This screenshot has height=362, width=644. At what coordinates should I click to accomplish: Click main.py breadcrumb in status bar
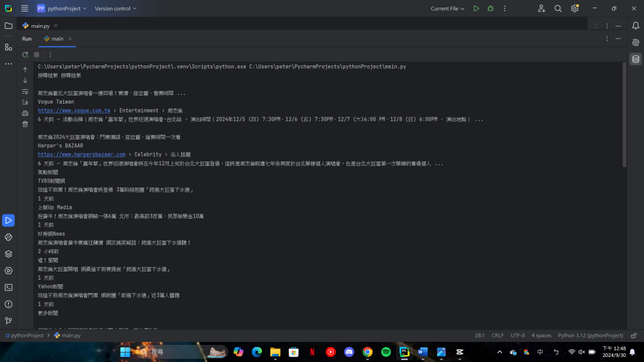(x=68, y=336)
